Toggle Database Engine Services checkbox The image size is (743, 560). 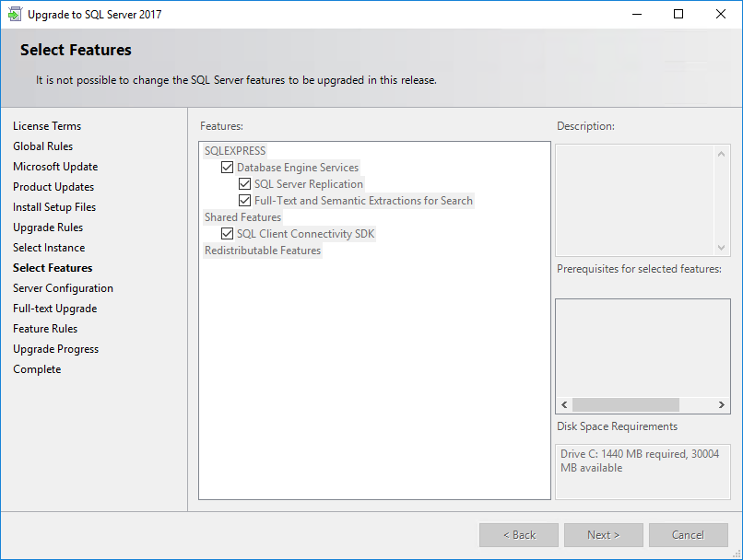227,167
